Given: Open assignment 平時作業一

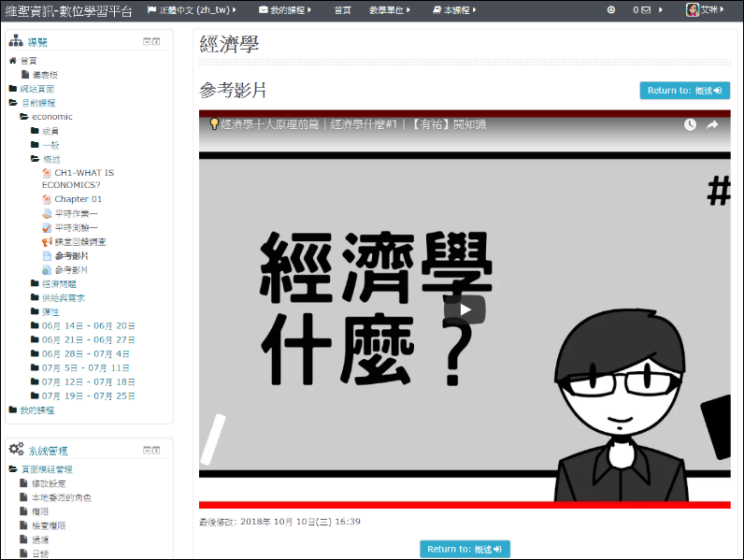Looking at the screenshot, I should 76,213.
